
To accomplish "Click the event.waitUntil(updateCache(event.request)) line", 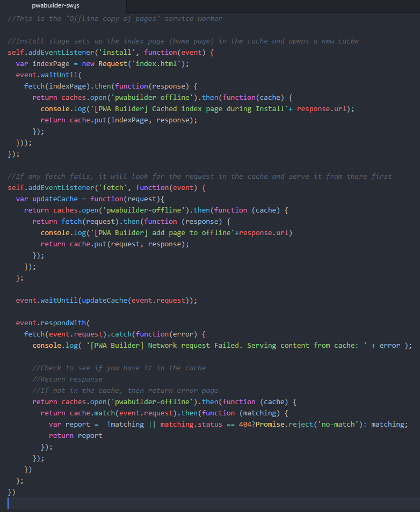I will coord(106,301).
